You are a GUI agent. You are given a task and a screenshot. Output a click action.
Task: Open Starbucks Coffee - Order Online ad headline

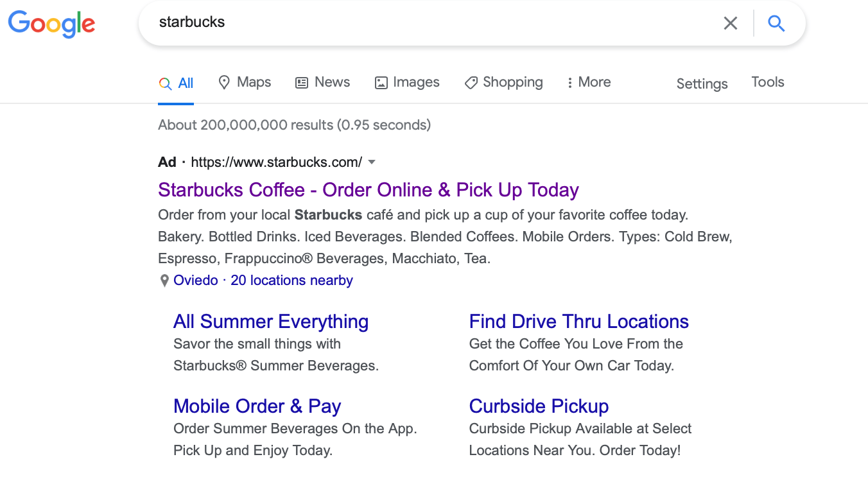coord(369,190)
